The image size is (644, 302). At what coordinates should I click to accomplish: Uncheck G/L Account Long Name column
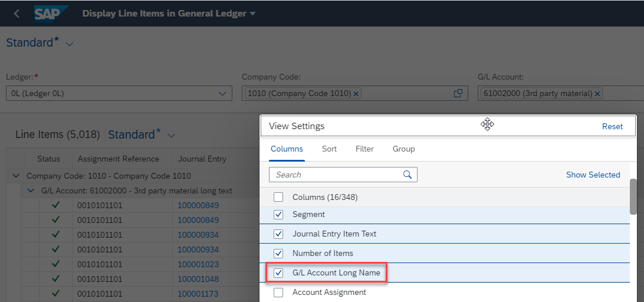278,273
